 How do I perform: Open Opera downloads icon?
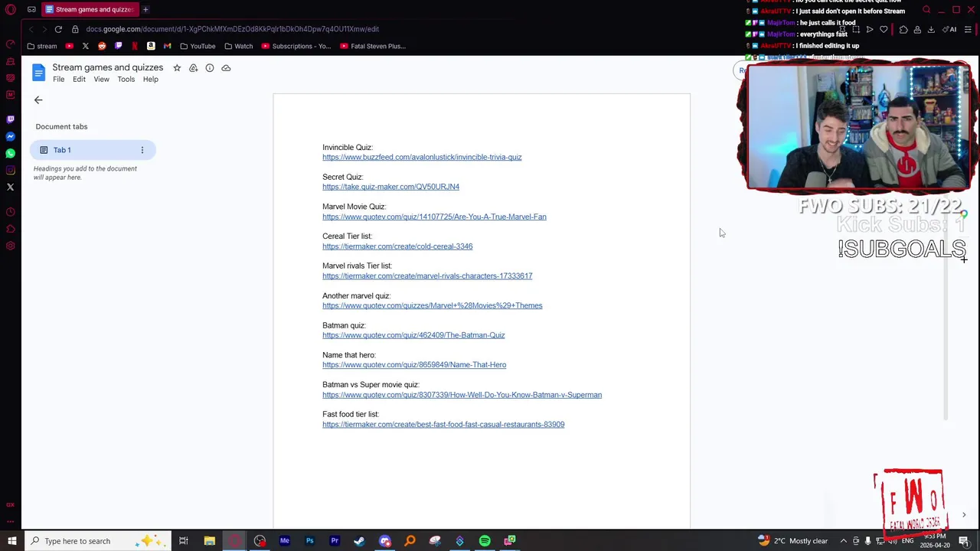click(931, 30)
